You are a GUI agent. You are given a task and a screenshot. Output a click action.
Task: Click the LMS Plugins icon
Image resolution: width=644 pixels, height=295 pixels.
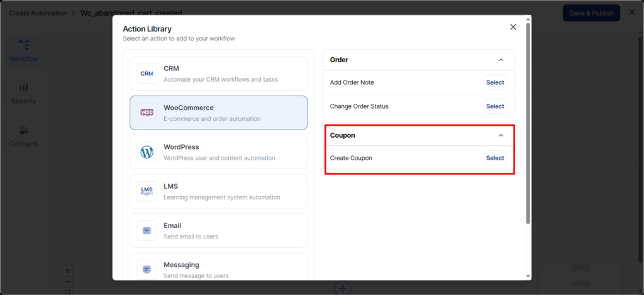(147, 191)
